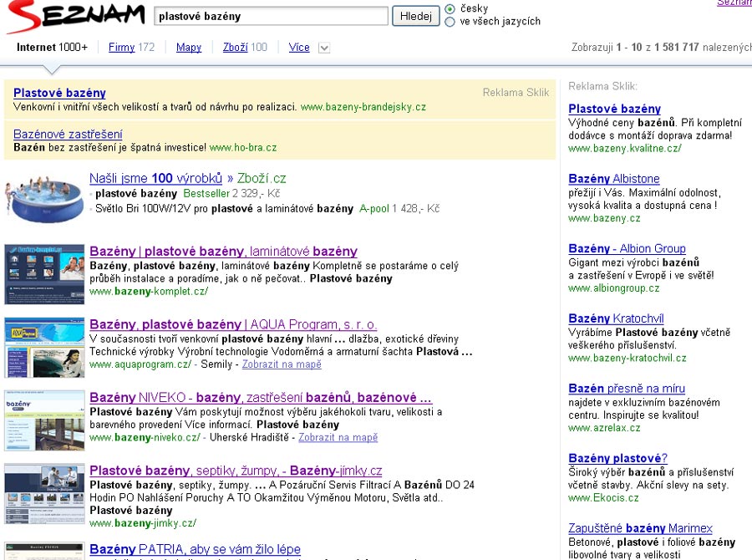Expand the dropdown arrow next to Více
Viewport: 752px width, 560px height.
[x=324, y=48]
